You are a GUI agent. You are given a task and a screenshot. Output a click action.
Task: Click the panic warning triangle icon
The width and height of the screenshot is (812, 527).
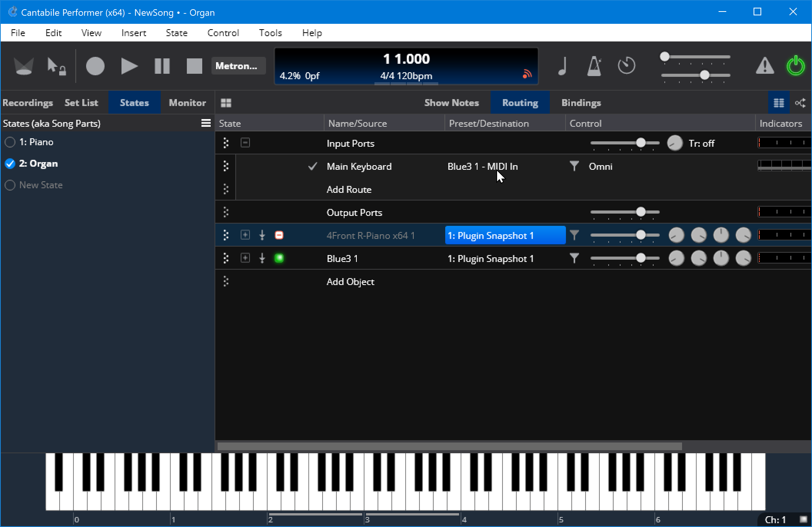click(x=765, y=66)
